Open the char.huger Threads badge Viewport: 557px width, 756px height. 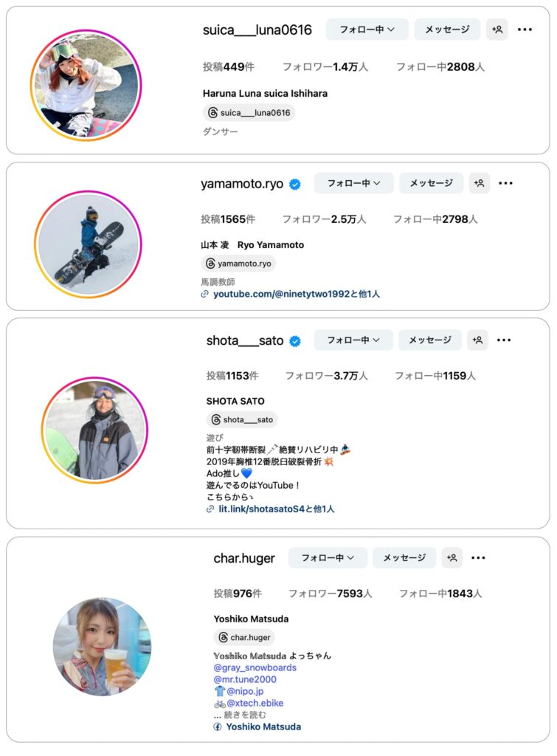[244, 637]
